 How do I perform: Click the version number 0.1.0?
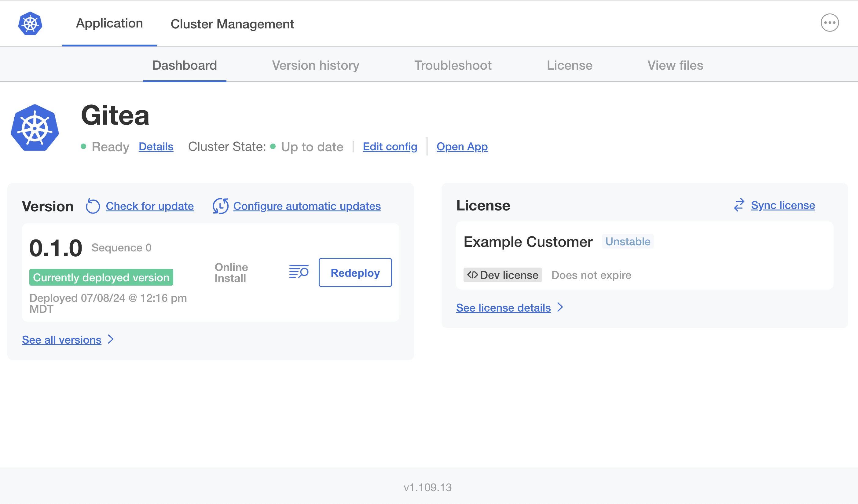(x=56, y=248)
